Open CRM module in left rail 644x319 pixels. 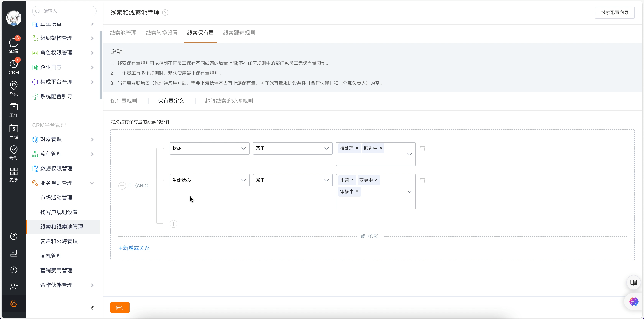tap(14, 67)
